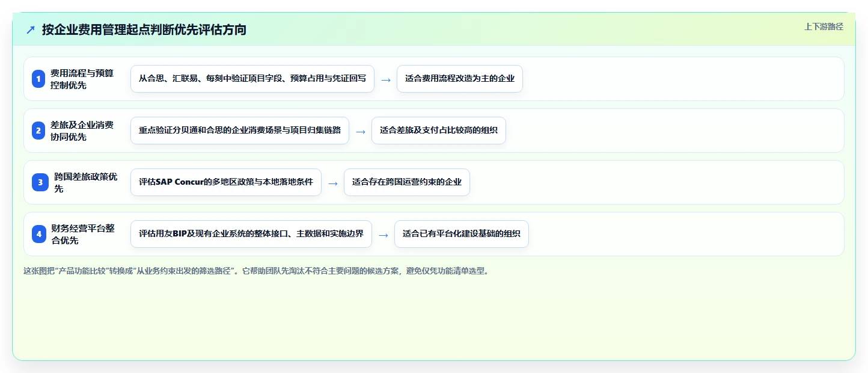
Task: Click the title 按企业费用管理起点判断优先评估方向
Action: pos(144,29)
